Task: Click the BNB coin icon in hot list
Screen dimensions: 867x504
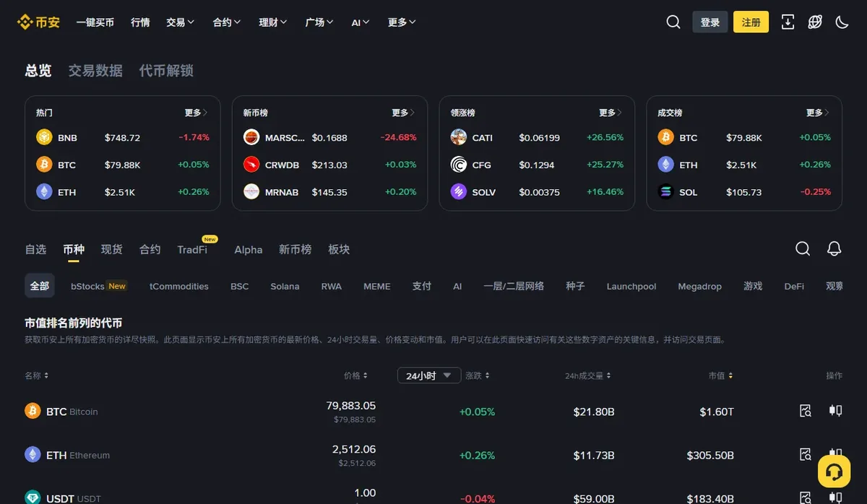Action: click(x=44, y=137)
